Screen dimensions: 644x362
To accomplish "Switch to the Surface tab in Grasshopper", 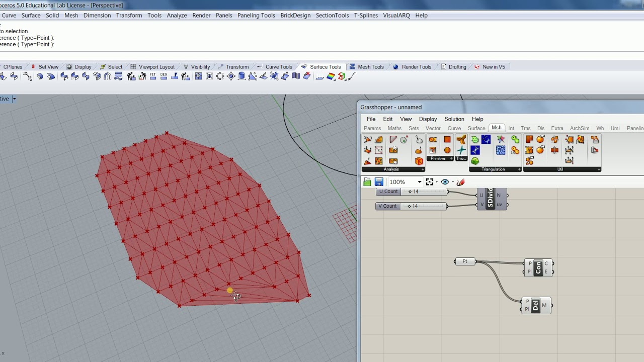I will tap(476, 128).
